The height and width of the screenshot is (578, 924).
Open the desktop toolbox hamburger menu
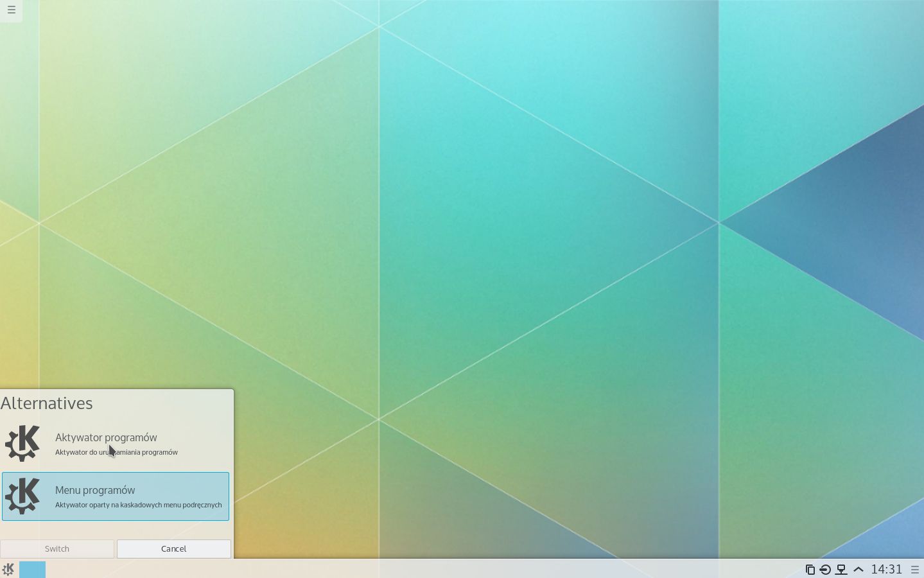click(x=11, y=10)
